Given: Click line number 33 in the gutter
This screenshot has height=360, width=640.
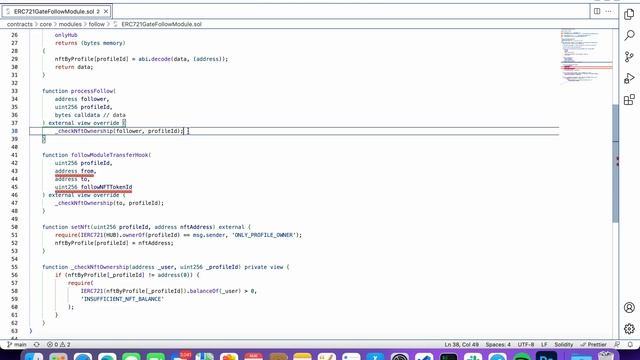Looking at the screenshot, I should tap(14, 91).
